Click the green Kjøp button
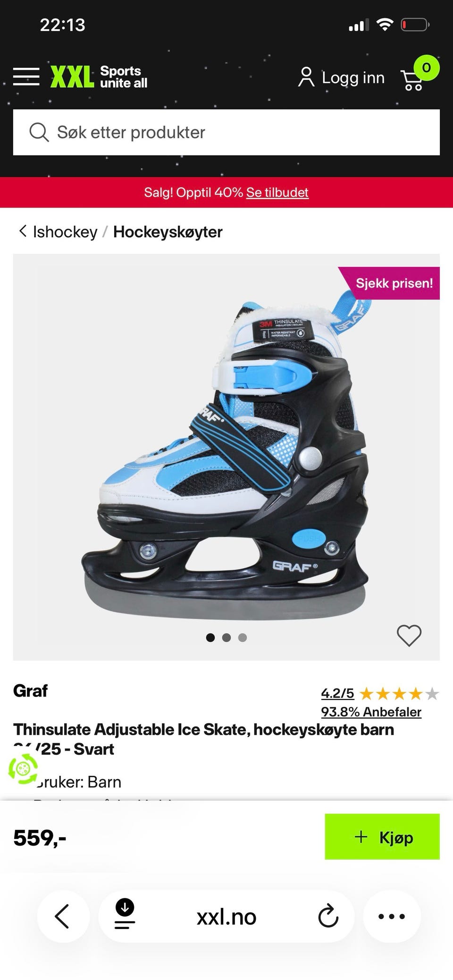The width and height of the screenshot is (453, 980). [382, 836]
